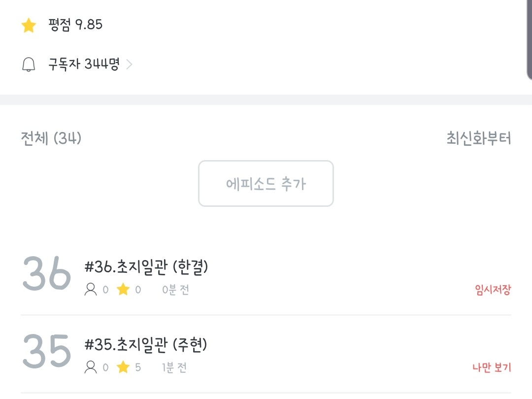This screenshot has width=532, height=399.
Task: Select the 전체 (34) episode list header
Action: click(x=51, y=139)
